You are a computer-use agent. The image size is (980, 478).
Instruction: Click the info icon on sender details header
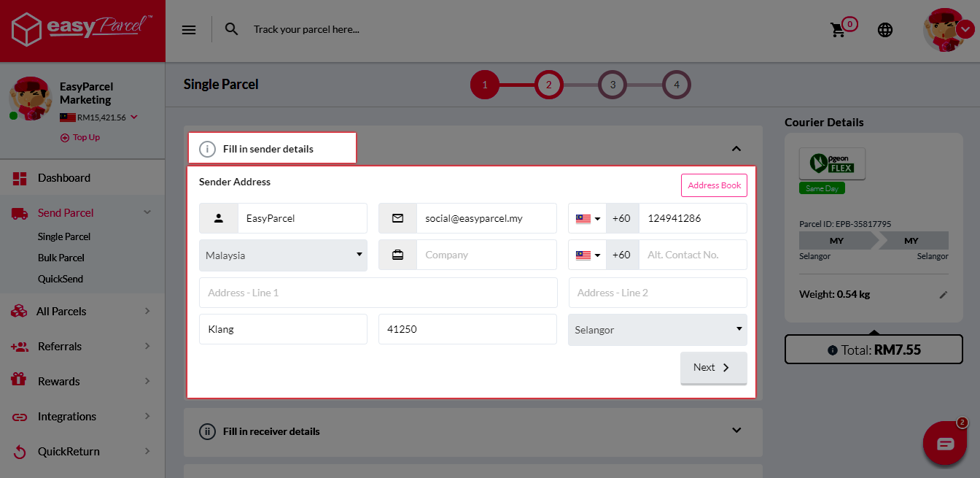[x=208, y=149]
